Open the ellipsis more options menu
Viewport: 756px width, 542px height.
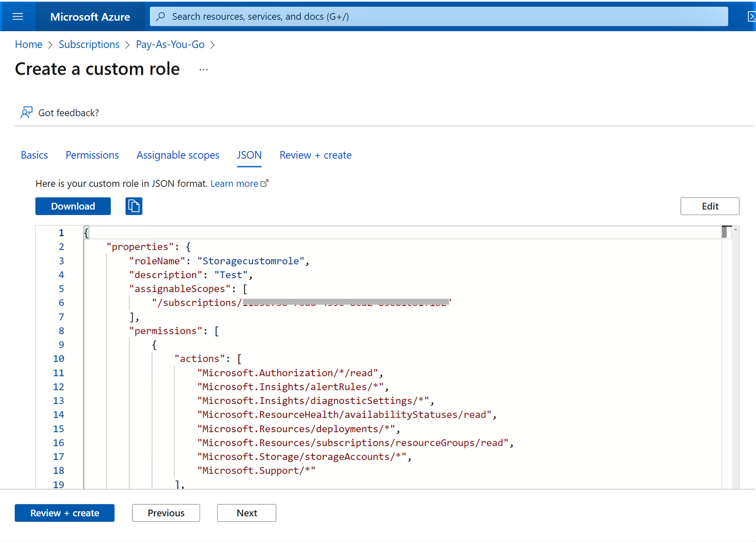click(x=204, y=70)
